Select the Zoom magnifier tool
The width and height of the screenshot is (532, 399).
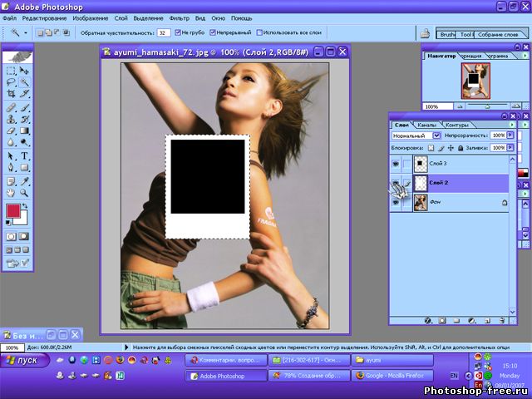(x=23, y=192)
